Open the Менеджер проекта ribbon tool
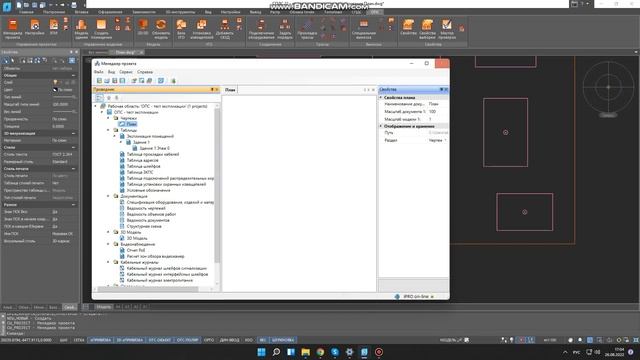Viewport: 640px width, 360px height. click(13, 29)
